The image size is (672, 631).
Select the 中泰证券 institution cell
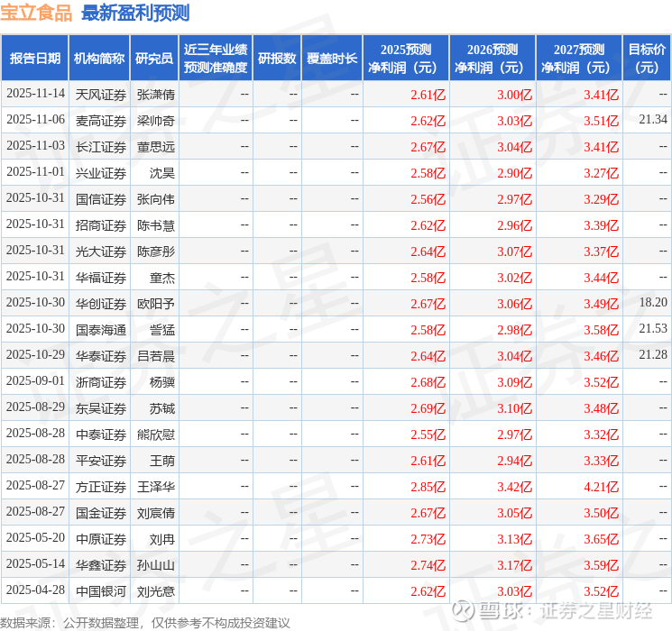[x=101, y=434]
